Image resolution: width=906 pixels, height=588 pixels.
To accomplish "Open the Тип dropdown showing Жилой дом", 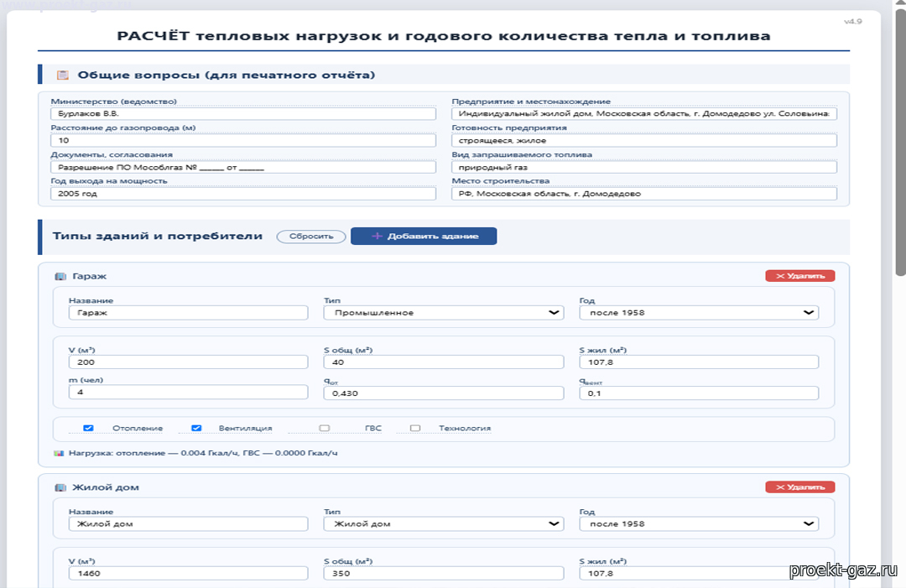I will pos(443,524).
